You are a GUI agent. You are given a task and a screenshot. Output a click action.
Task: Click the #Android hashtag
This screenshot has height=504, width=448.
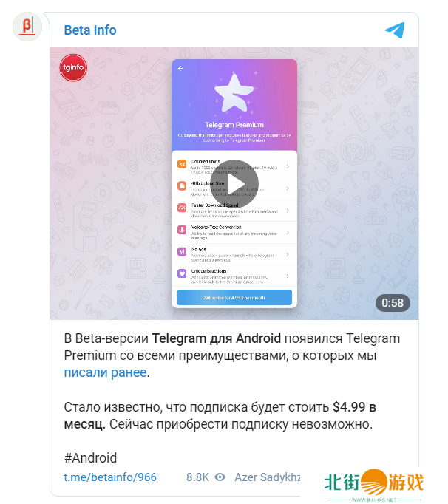[x=90, y=458]
